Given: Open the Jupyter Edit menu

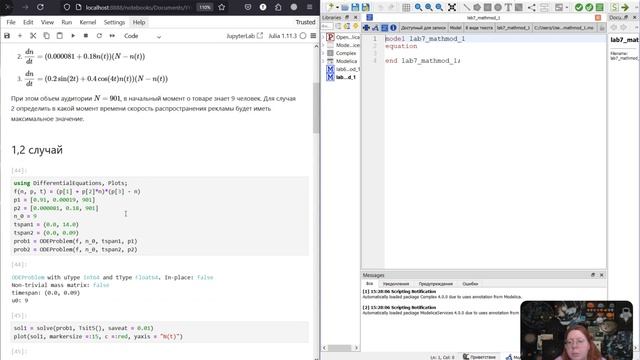Looking at the screenshot, I should tap(28, 22).
